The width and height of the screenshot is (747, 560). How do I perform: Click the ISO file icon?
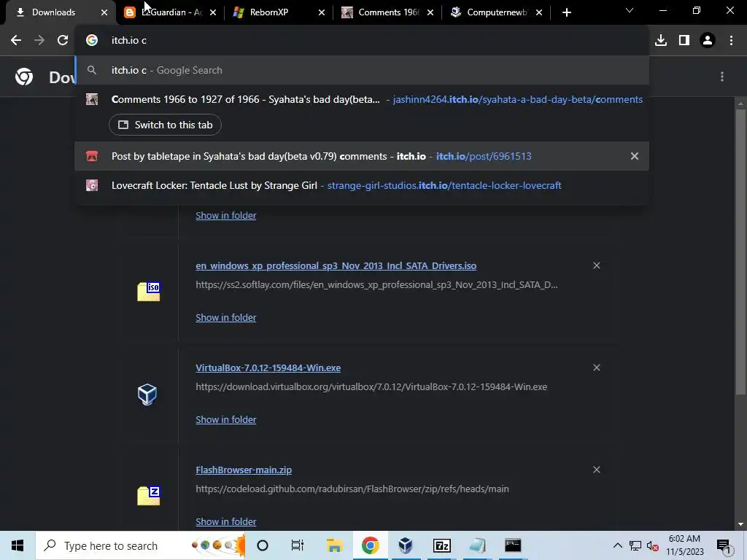[x=149, y=292]
